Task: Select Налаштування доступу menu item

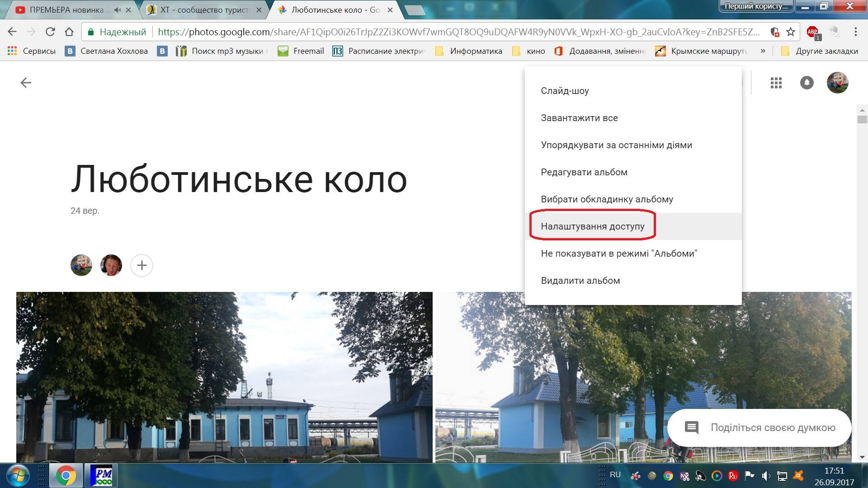Action: pyautogui.click(x=592, y=226)
